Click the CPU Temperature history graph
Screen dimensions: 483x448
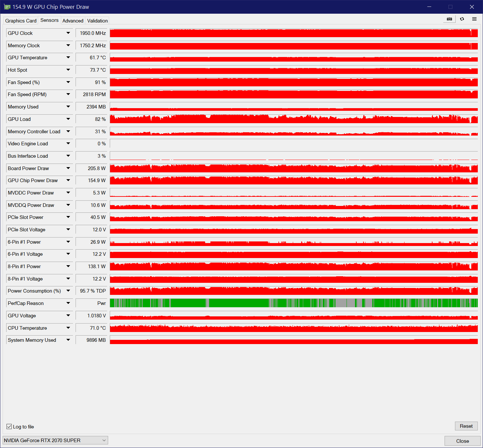tap(294, 328)
